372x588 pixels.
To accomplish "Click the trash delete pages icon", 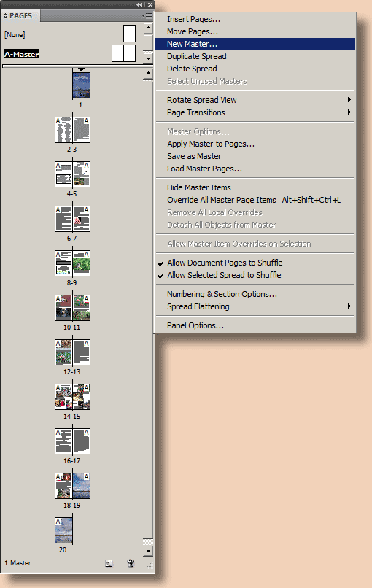I will pos(131,563).
